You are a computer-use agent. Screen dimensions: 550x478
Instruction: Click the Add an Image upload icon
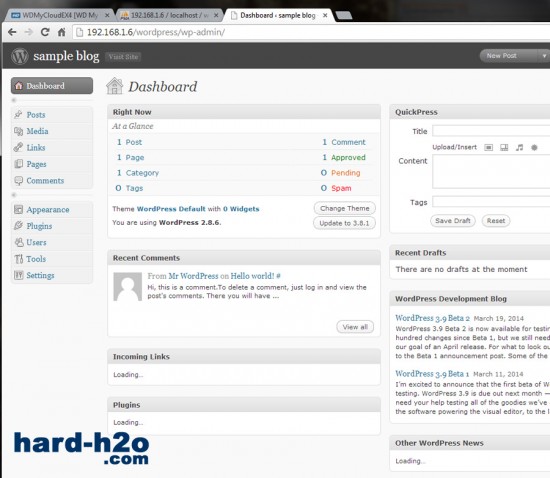[488, 148]
